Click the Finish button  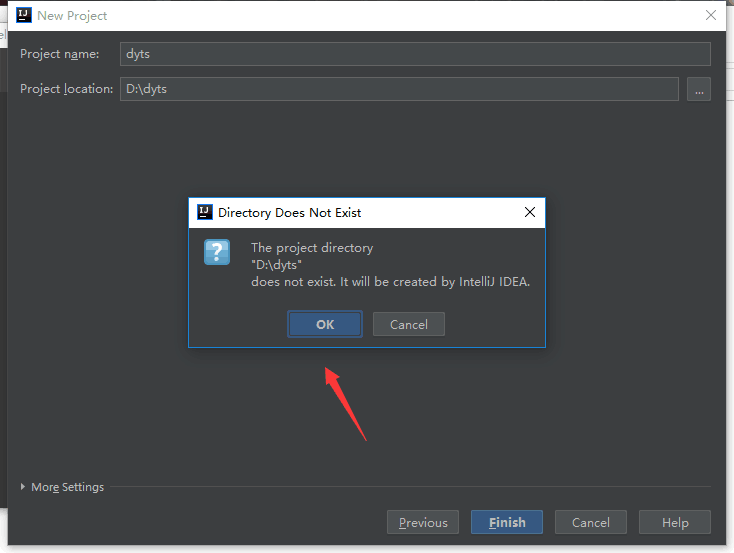pyautogui.click(x=507, y=523)
